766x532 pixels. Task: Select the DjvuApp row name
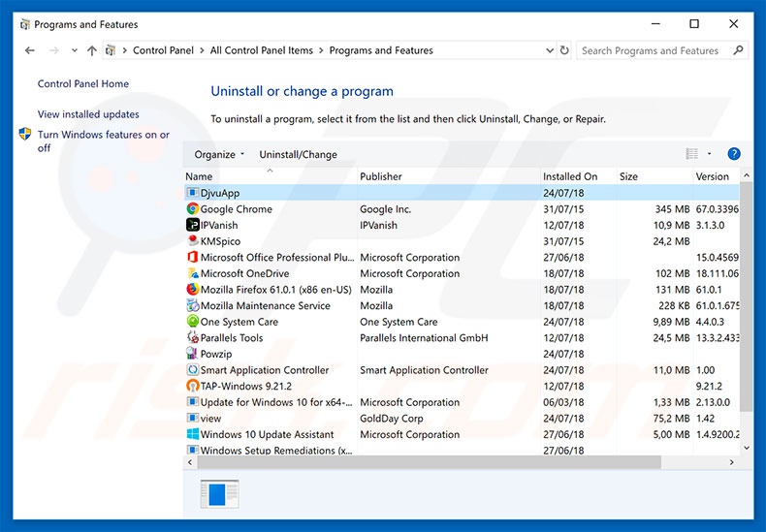click(x=220, y=193)
